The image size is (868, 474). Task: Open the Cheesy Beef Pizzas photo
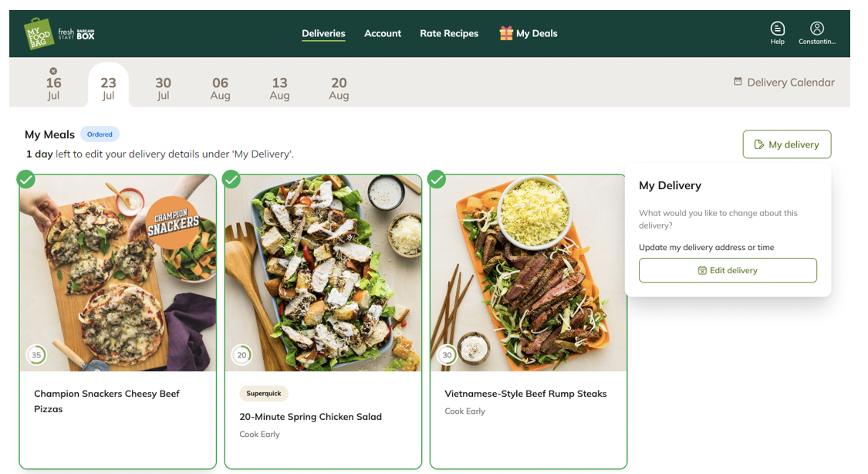[x=118, y=273]
